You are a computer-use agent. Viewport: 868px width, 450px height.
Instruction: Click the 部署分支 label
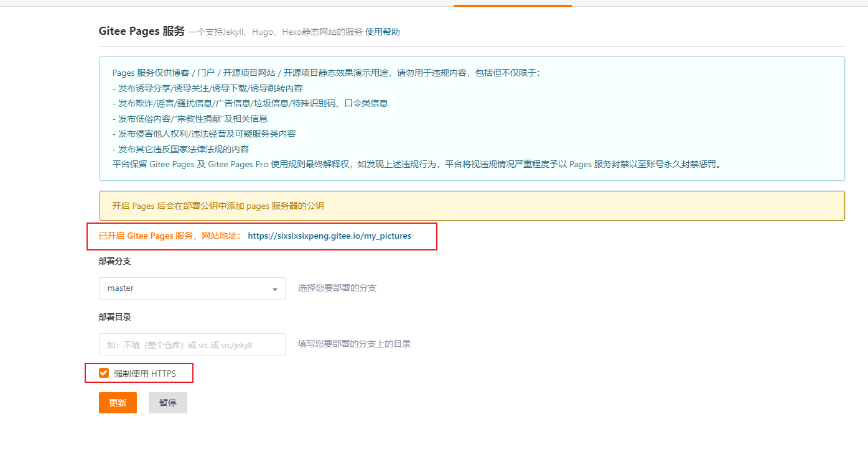[115, 261]
